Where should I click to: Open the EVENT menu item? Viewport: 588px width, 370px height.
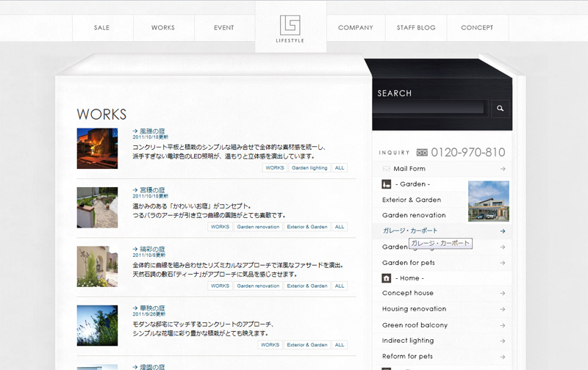[224, 28]
